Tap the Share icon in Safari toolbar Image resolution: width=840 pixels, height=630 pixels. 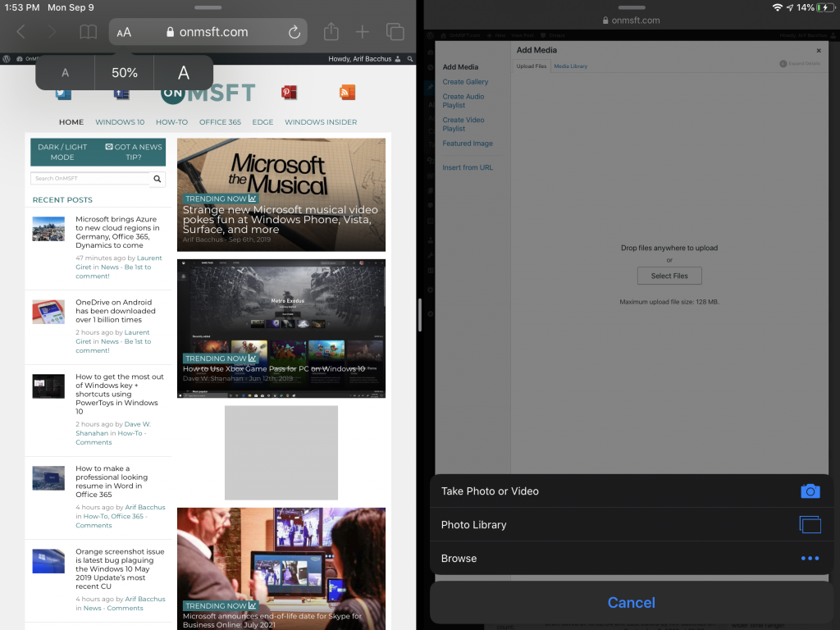(x=331, y=32)
